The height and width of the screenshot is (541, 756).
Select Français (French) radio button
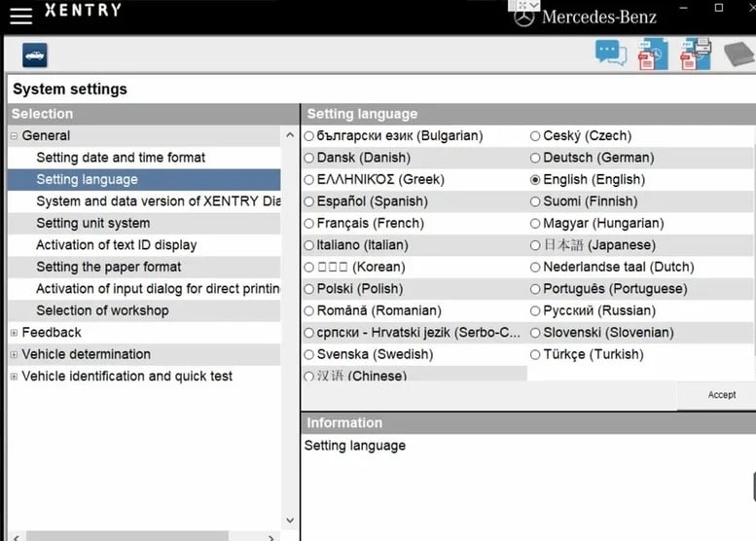[x=309, y=223]
